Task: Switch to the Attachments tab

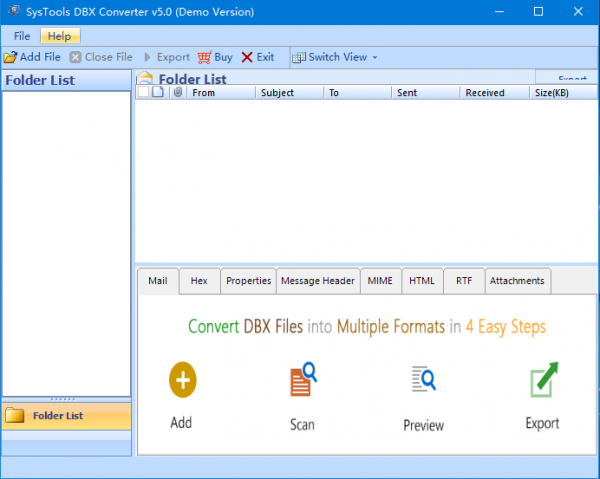Action: (517, 281)
